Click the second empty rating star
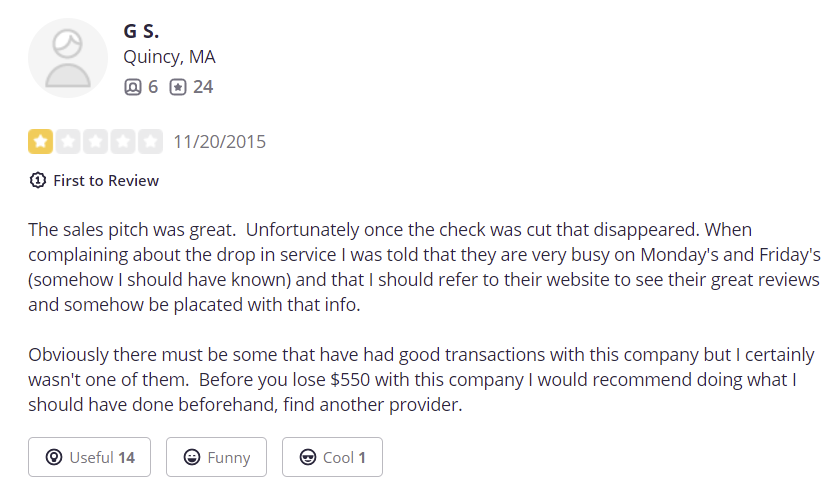838x484 pixels. click(68, 142)
